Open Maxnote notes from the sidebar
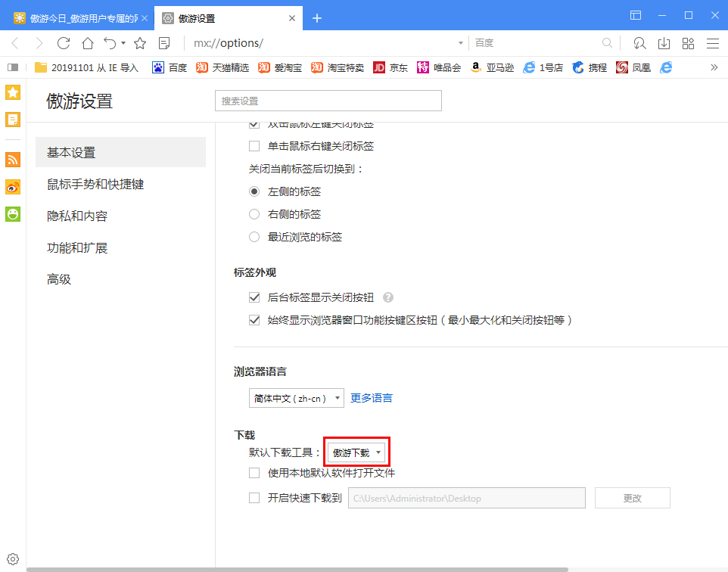728x572 pixels. [12, 119]
